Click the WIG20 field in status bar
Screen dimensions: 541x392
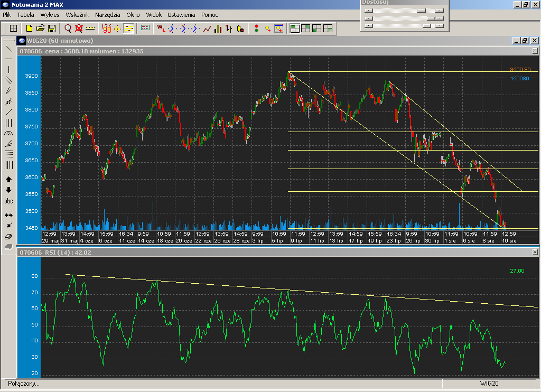tap(489, 384)
